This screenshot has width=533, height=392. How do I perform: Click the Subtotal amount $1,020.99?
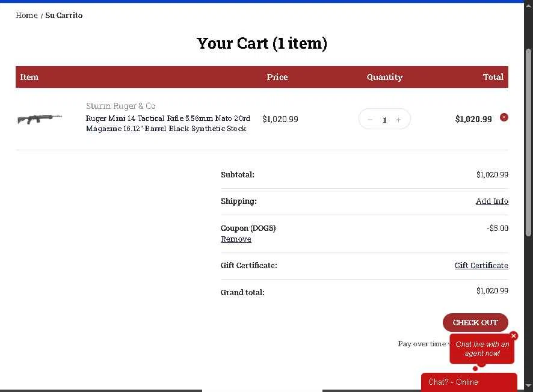pos(492,174)
